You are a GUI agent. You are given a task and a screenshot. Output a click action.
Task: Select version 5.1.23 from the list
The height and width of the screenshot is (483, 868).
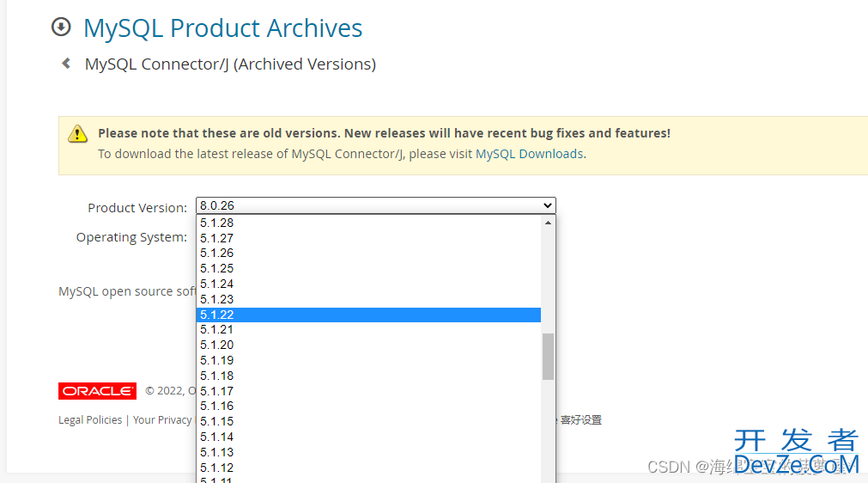368,300
